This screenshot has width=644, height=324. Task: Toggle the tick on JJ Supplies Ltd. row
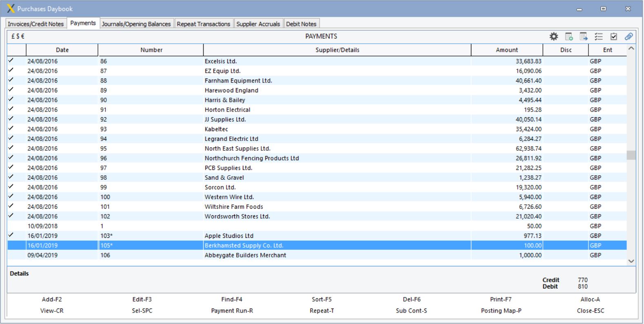pos(11,118)
